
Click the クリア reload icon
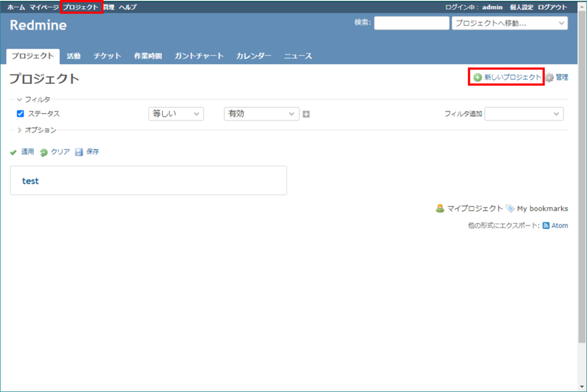(44, 152)
